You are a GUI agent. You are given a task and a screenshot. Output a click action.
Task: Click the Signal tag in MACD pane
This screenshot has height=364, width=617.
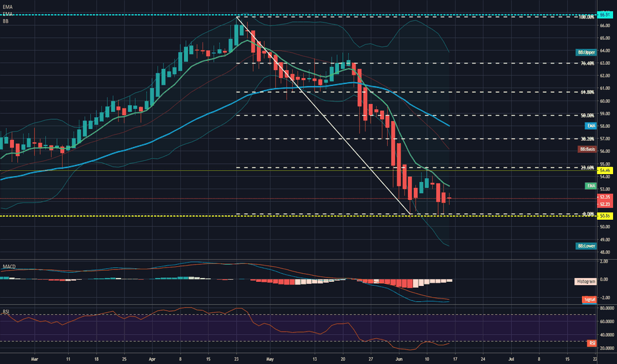point(589,299)
